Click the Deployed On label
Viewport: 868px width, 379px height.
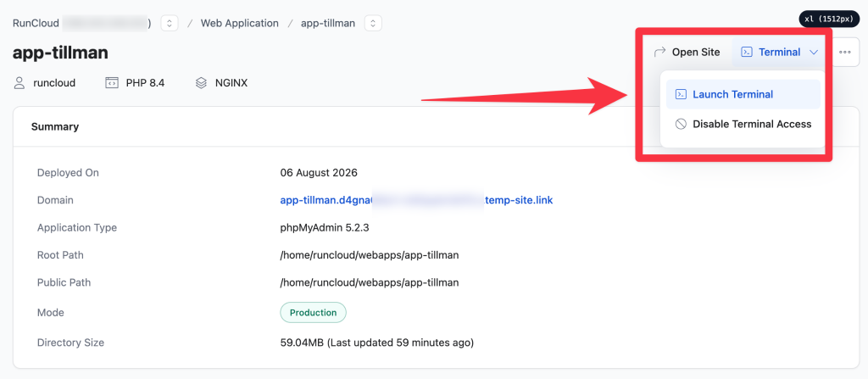pos(68,172)
